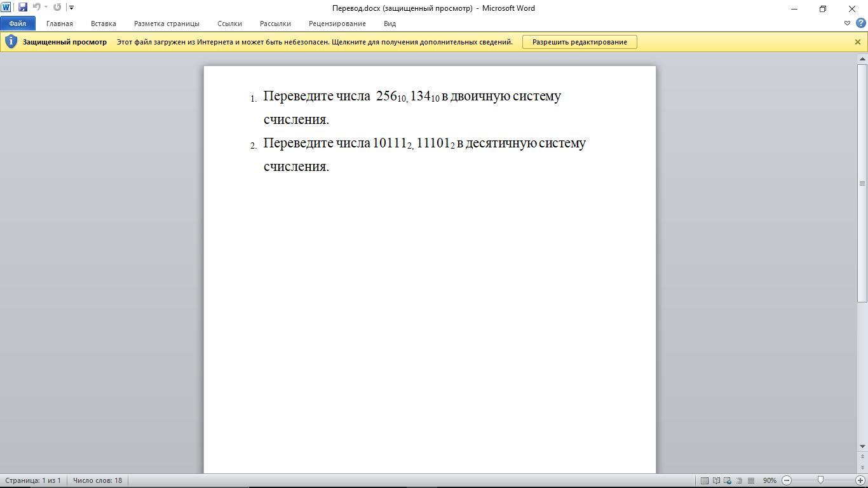Open the Рецензирование ribbon tab
The image size is (868, 488).
(337, 24)
